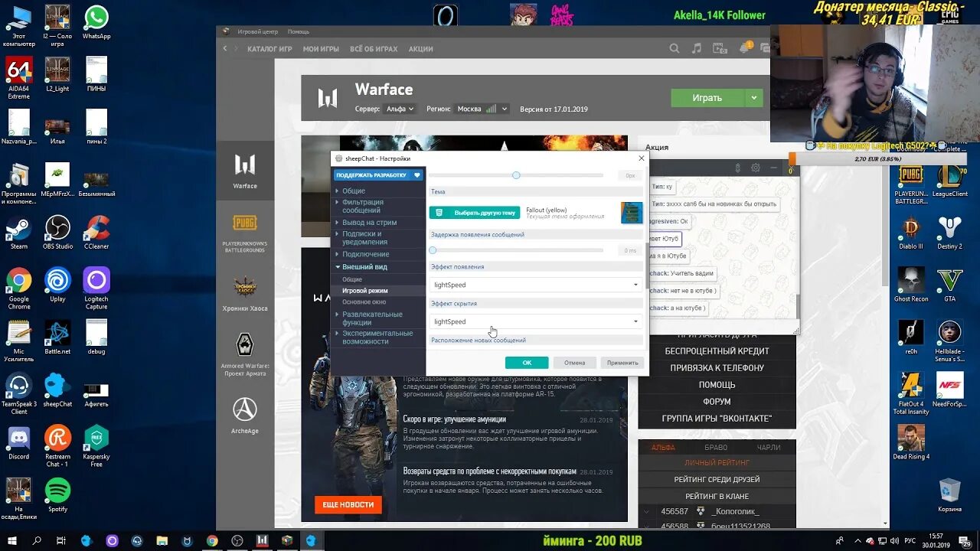Screen dimensions: 980x551
Task: Open arrow next to Играть button
Action: click(x=753, y=98)
